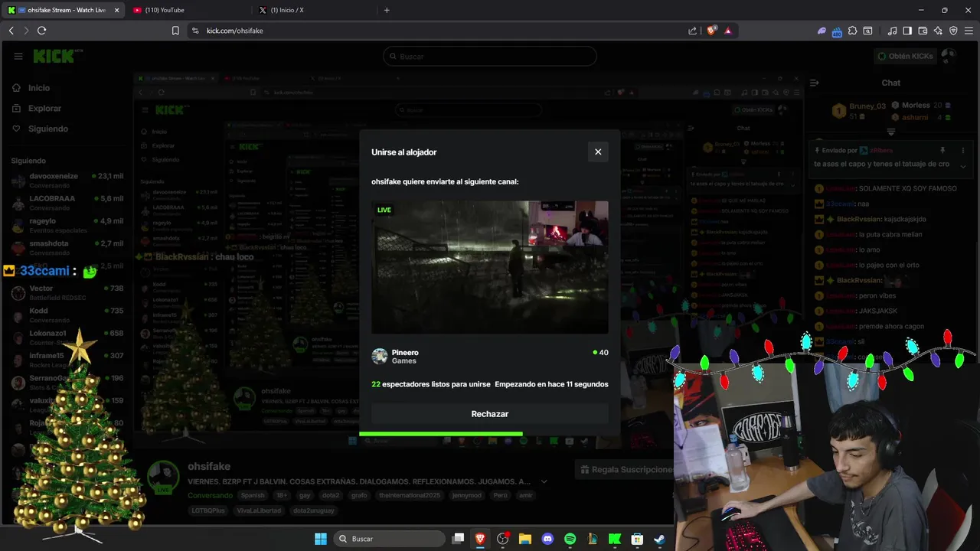The width and height of the screenshot is (980, 551).
Task: Open Discord from the taskbar
Action: coord(547,539)
